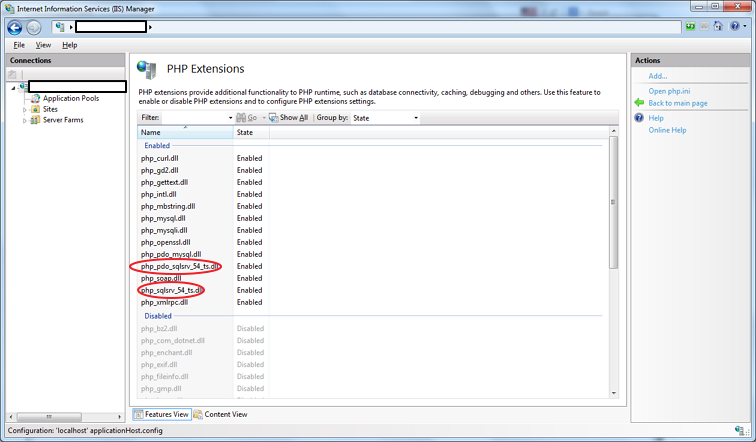Select Application Pools in tree

71,98
